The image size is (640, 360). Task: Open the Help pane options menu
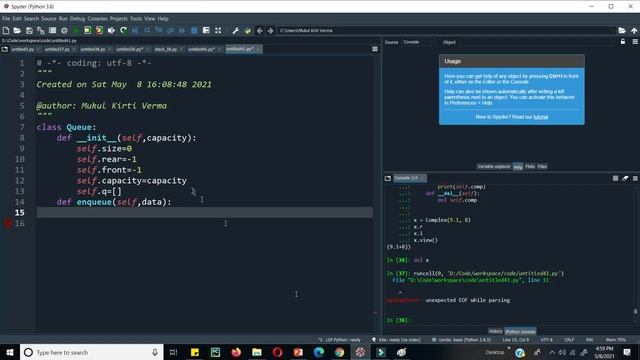pyautogui.click(x=635, y=42)
